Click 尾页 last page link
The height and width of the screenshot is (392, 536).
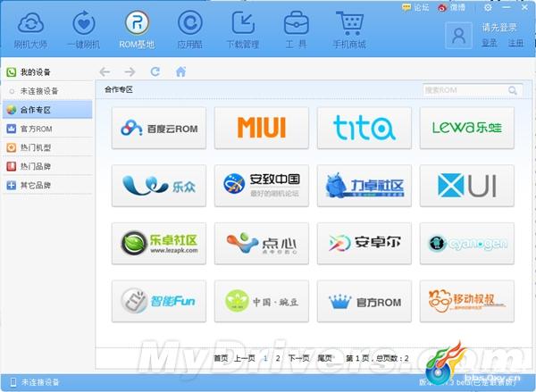coord(325,358)
